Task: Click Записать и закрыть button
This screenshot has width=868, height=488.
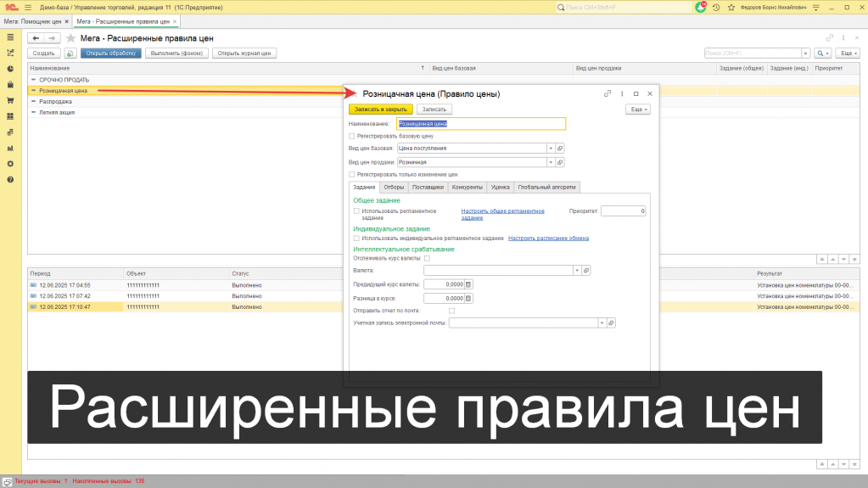Action: (x=381, y=109)
